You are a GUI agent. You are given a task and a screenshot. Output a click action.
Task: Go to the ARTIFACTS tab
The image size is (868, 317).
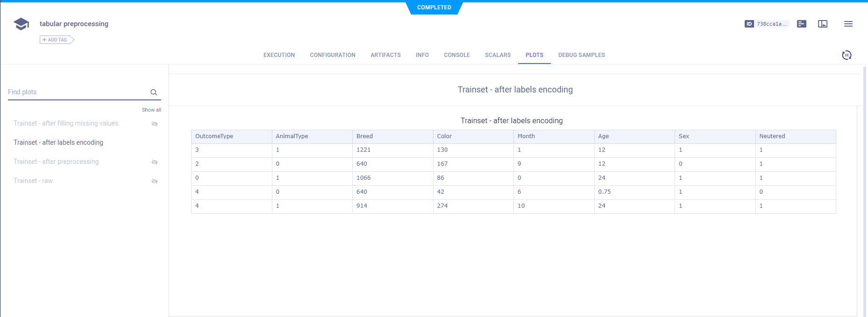point(385,55)
